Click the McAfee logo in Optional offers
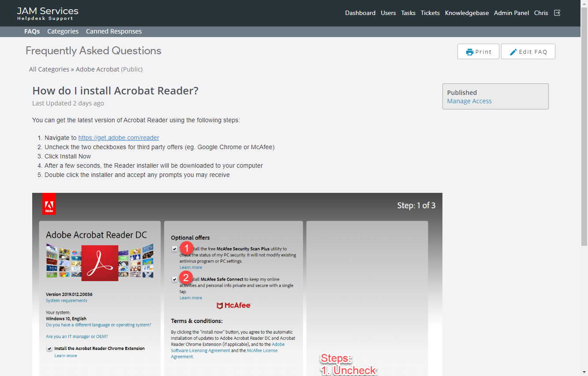This screenshot has width=588, height=376. tap(234, 305)
